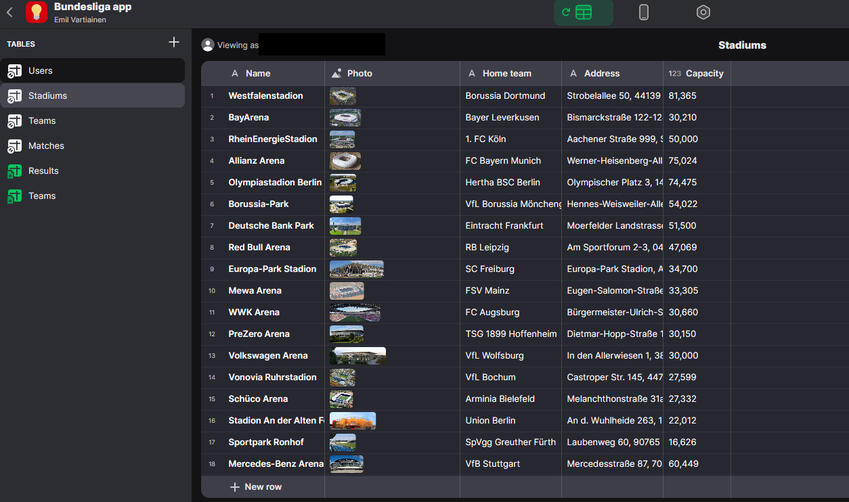
Task: Click the VfL Bochum cell
Action: pyautogui.click(x=511, y=377)
